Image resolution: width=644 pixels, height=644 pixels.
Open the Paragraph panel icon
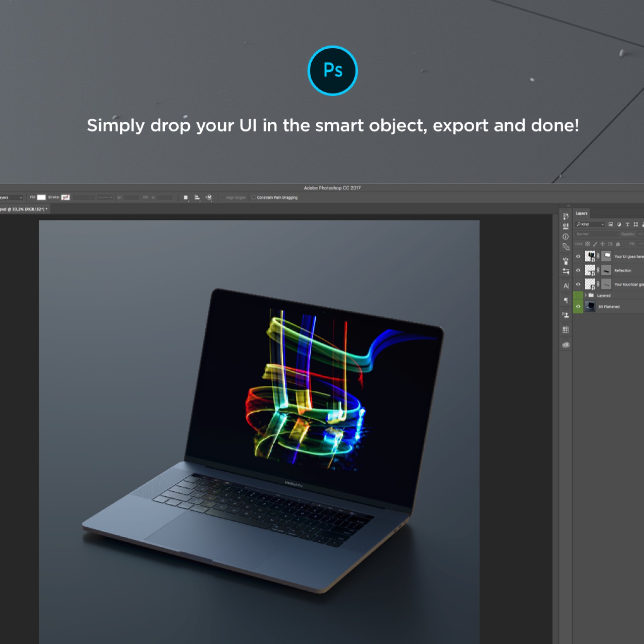coord(566,300)
